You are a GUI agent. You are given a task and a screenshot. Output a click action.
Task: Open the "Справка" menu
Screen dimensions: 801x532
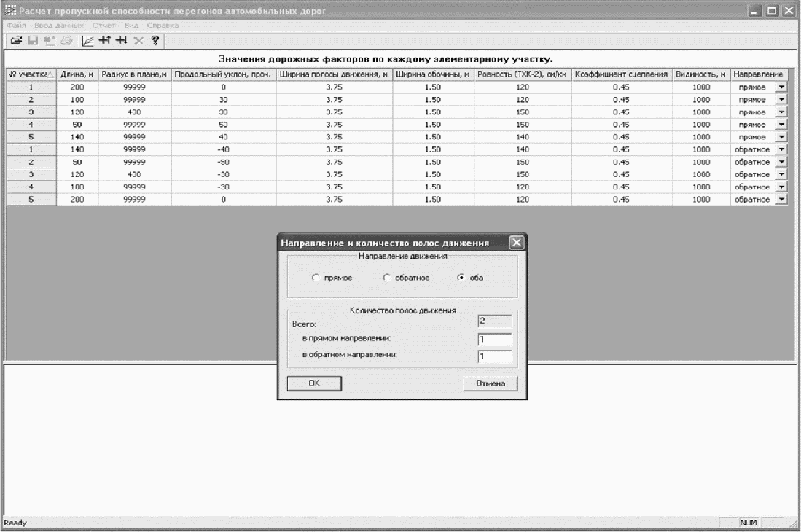point(163,25)
